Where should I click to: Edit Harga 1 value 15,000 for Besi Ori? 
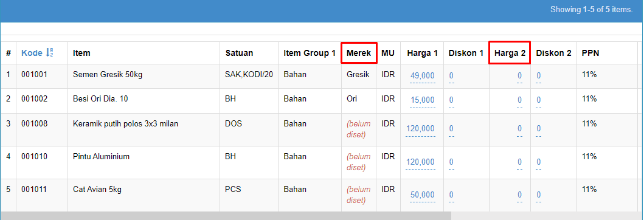(x=422, y=100)
